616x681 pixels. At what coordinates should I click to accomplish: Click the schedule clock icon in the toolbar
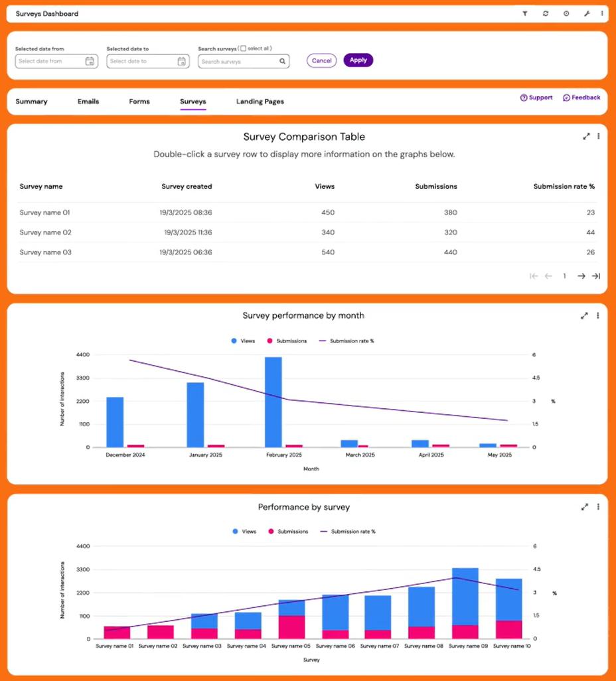(x=566, y=13)
